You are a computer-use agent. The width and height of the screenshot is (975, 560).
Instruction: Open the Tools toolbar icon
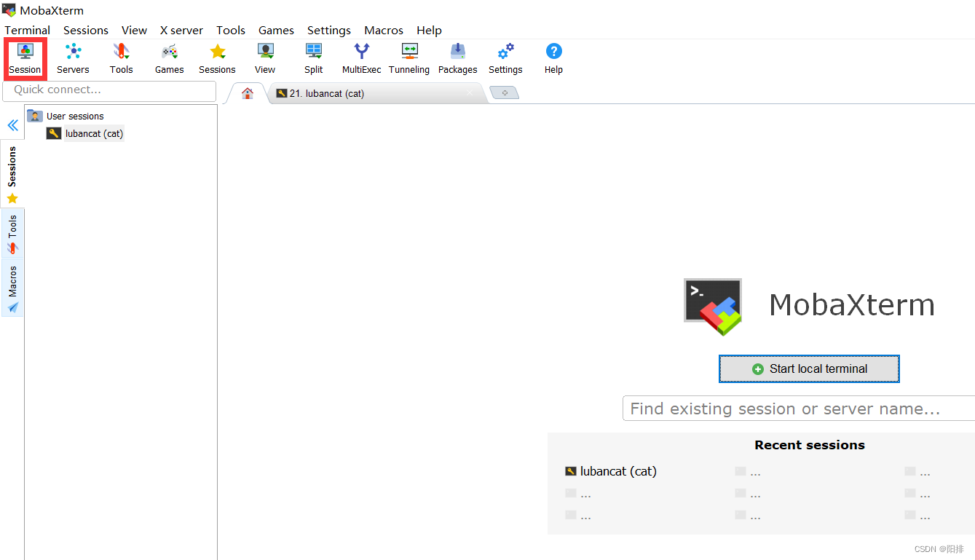121,59
